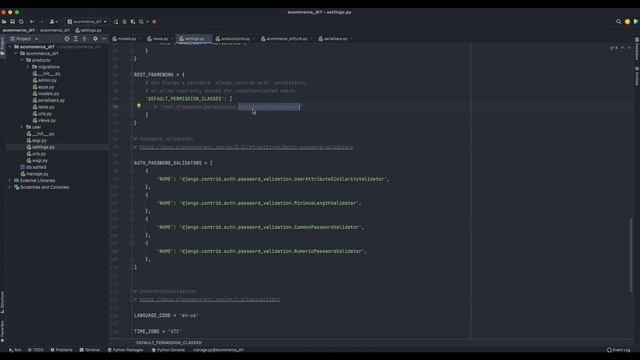Hide the Project panel with minus icon
This screenshot has width=640, height=360.
tap(104, 39)
